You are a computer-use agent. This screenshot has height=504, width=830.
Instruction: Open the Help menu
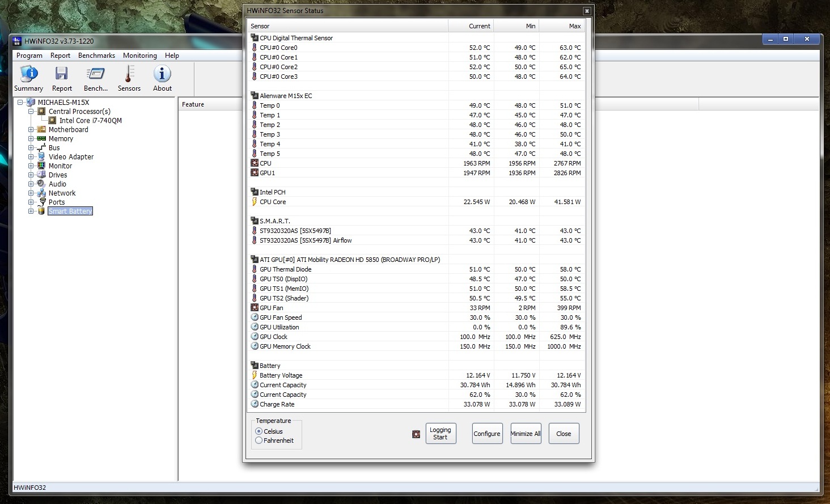(x=172, y=56)
